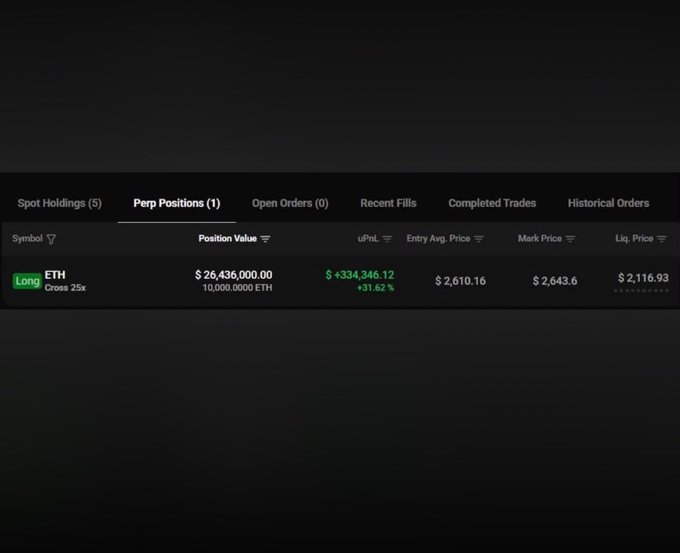This screenshot has width=680, height=553.
Task: Go to the Completed Trades tab
Action: coord(492,203)
